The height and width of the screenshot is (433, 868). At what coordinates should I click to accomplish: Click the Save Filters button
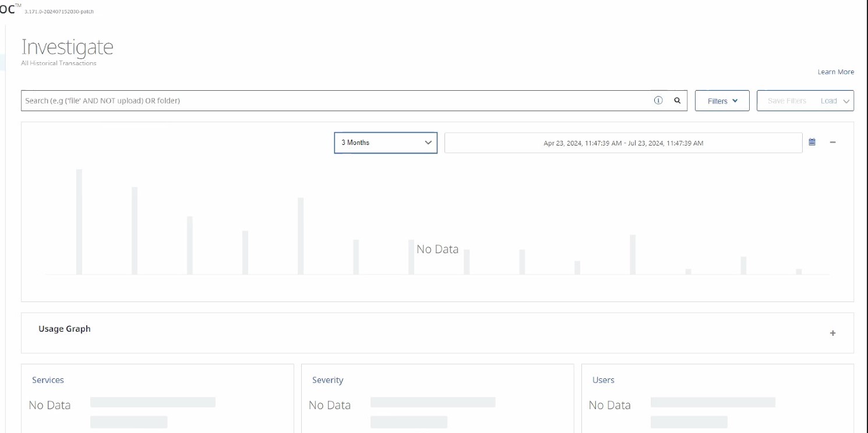pos(786,101)
